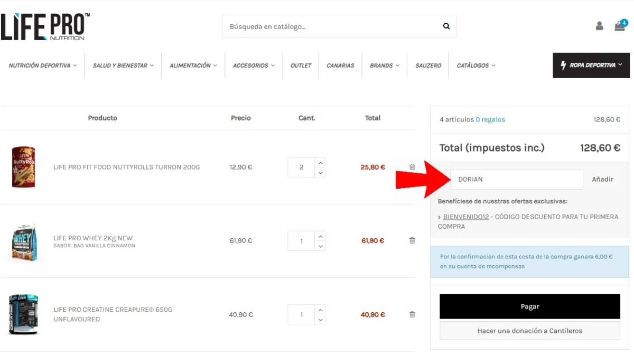Open the user account icon

click(599, 26)
